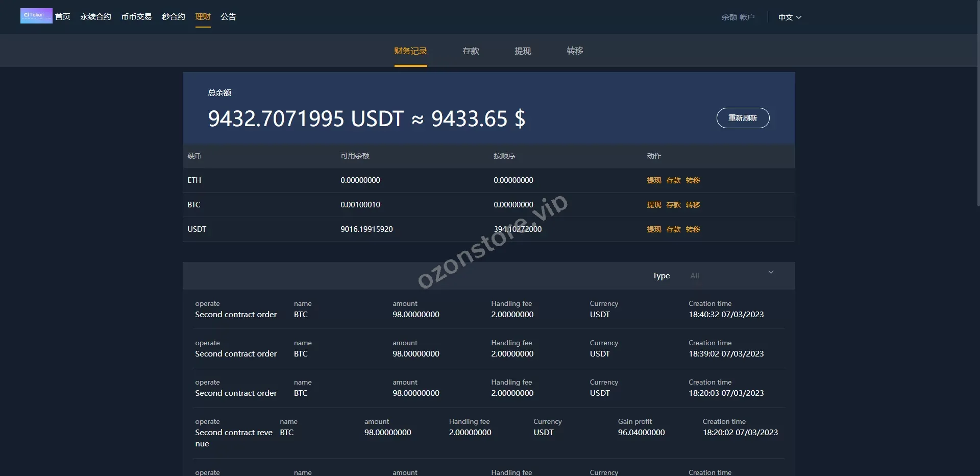Viewport: 980px width, 476px height.
Task: Switch to the 转移 transfer tab
Action: (x=575, y=51)
